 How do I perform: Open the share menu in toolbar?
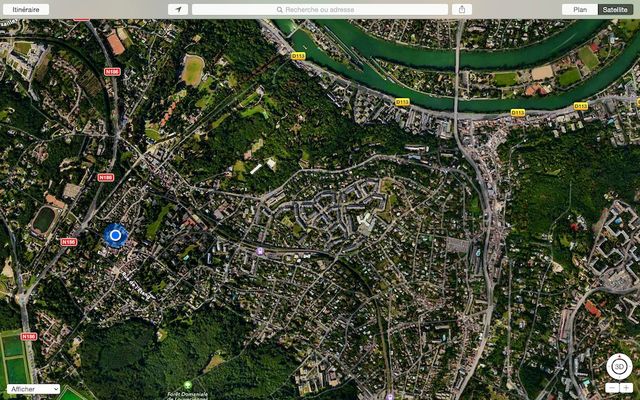(461, 9)
